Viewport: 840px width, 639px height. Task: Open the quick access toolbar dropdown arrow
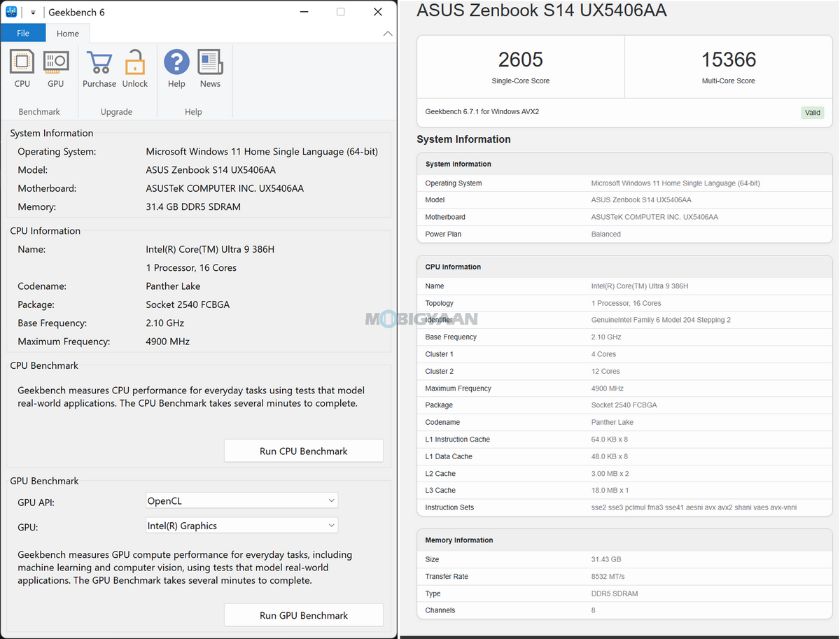33,13
